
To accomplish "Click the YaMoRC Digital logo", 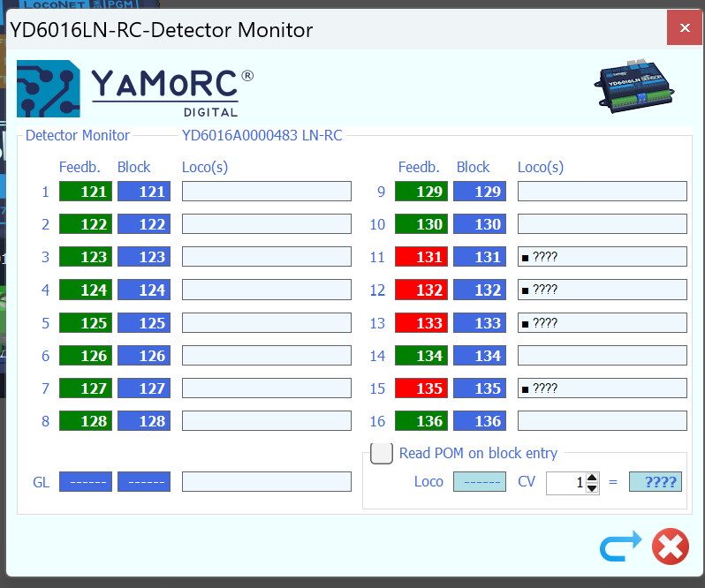I will click(x=135, y=89).
